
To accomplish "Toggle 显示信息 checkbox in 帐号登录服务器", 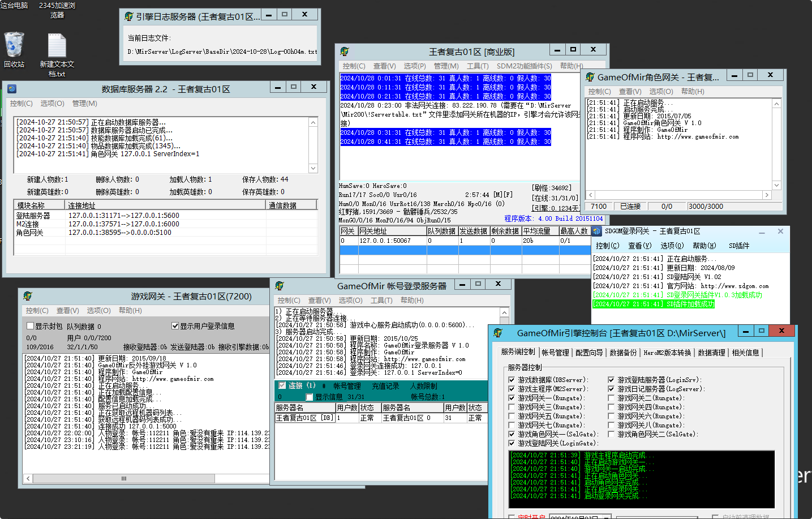I will [x=310, y=397].
